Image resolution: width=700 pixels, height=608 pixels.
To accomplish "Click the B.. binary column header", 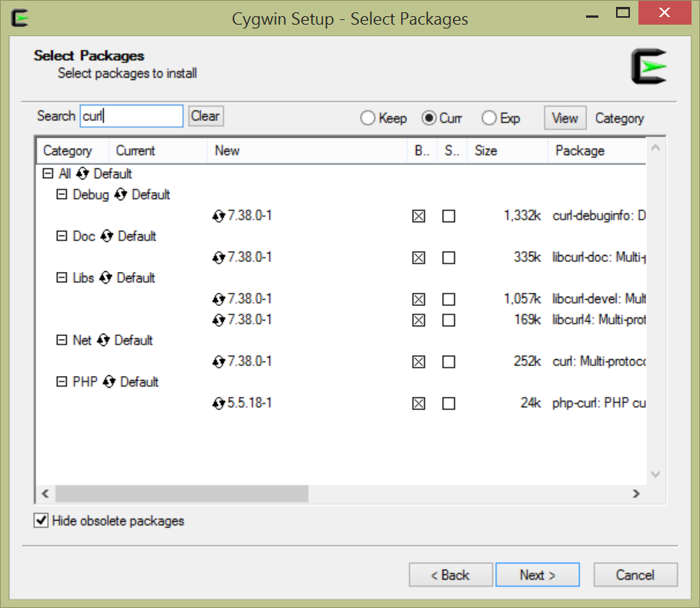I will [x=422, y=150].
